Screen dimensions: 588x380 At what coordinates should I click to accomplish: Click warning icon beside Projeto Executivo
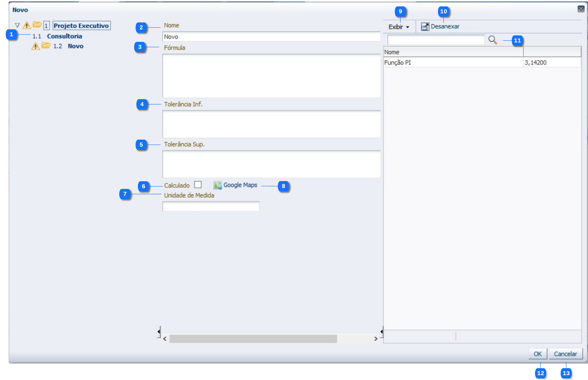(x=27, y=25)
